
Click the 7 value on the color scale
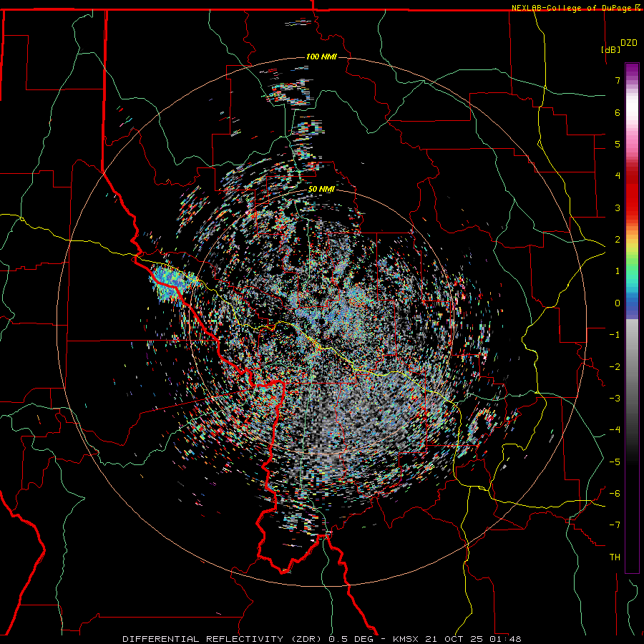[x=618, y=80]
